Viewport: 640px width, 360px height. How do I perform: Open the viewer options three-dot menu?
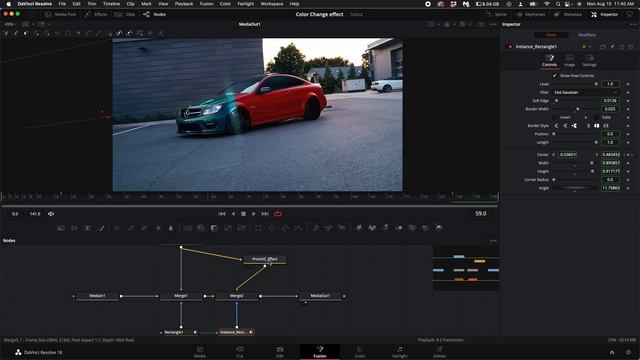(493, 24)
